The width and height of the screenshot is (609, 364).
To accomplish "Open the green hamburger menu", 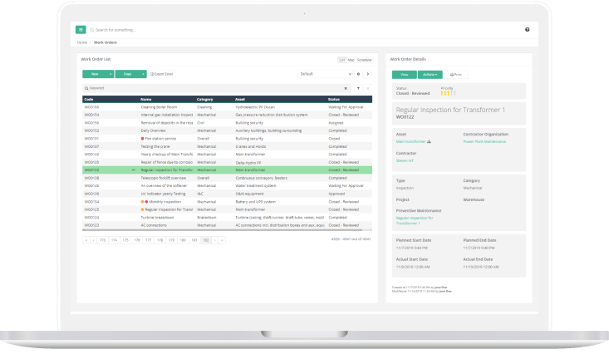I will click(x=81, y=29).
